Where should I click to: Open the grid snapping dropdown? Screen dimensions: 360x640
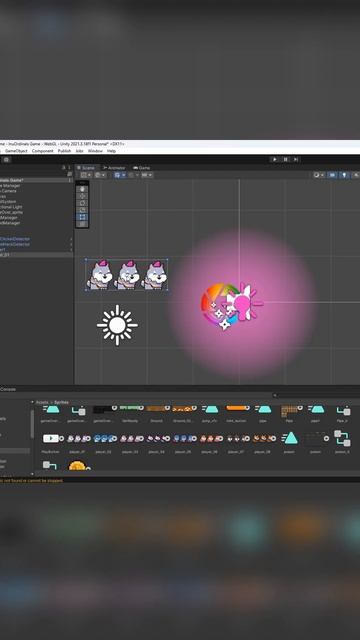click(x=133, y=175)
